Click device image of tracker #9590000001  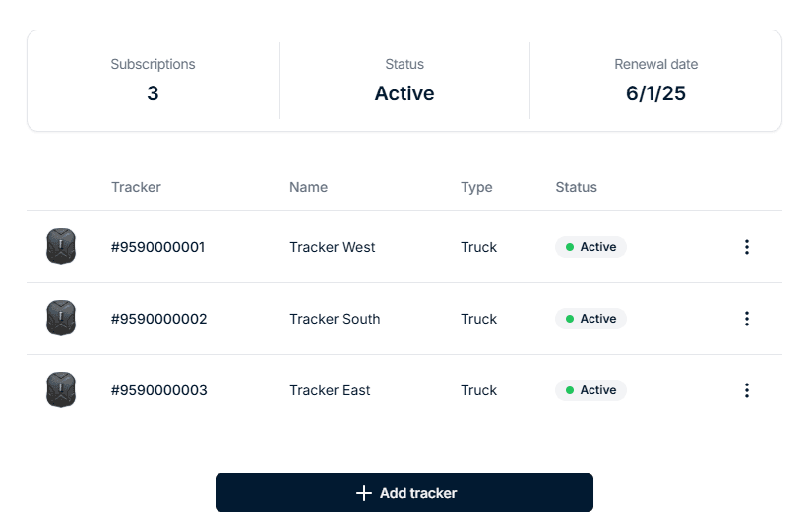coord(61,246)
